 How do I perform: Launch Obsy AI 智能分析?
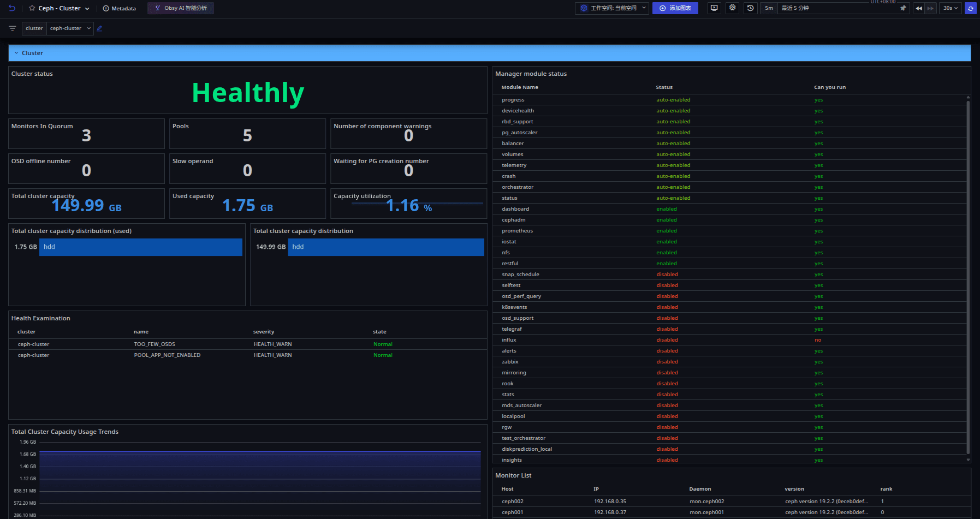pyautogui.click(x=181, y=8)
